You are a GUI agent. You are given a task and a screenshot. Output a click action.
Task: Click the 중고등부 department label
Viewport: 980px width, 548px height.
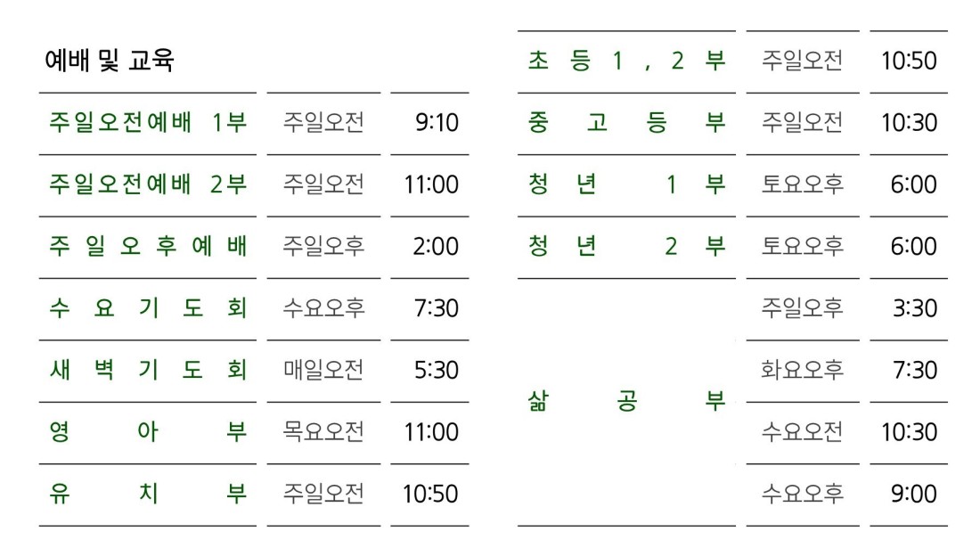tap(627, 122)
